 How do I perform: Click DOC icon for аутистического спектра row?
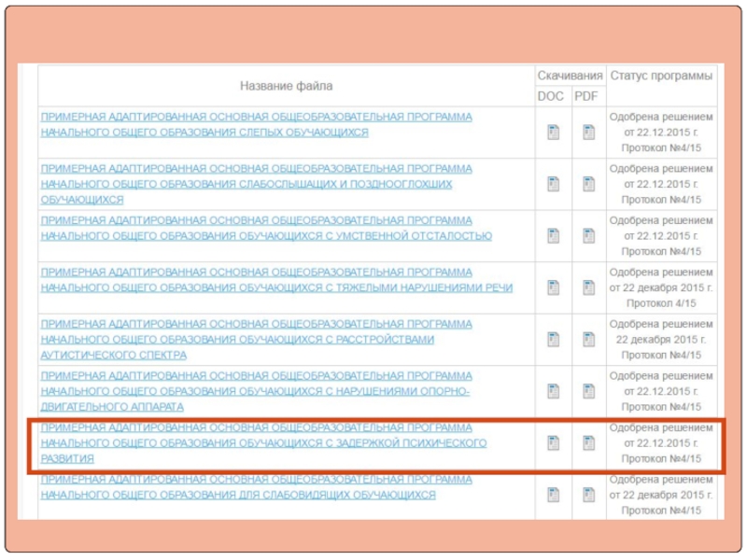coord(553,340)
